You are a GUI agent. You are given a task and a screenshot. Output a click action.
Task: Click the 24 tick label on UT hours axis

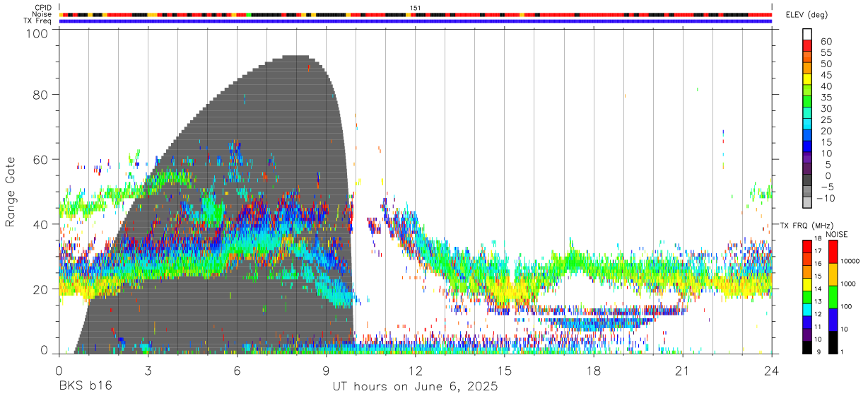[772, 370]
